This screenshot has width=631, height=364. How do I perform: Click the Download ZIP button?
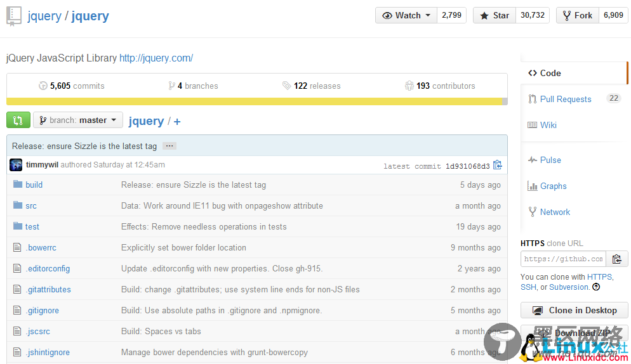[575, 333]
